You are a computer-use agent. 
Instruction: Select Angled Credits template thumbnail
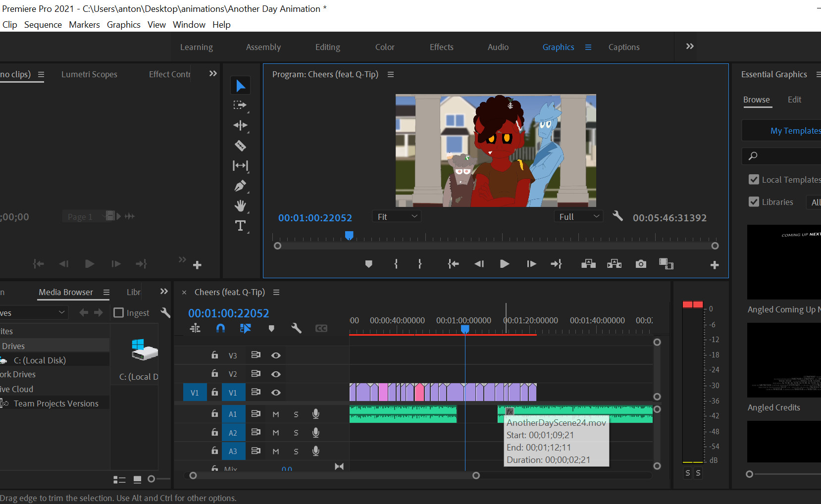coord(784,360)
